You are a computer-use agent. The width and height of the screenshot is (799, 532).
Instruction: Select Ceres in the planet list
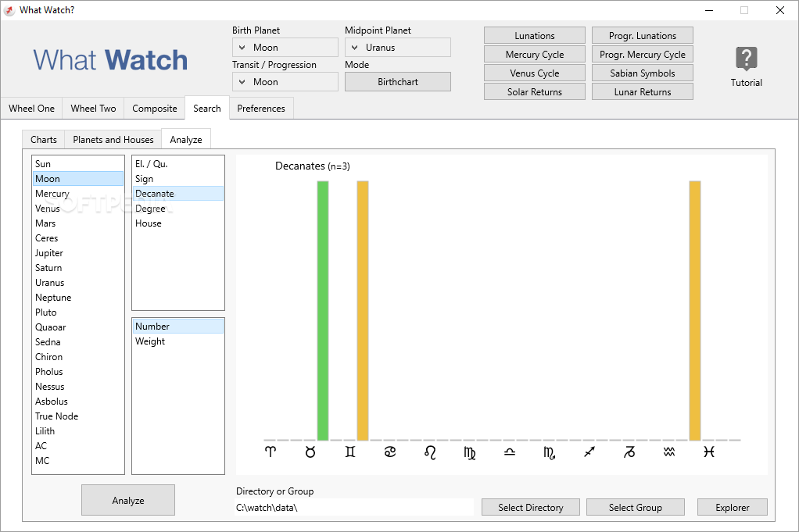[x=78, y=237]
